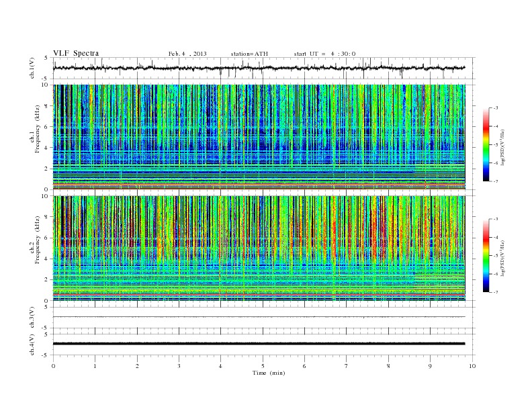This screenshot has width=532, height=411.
Task: Click the ch.1 spectrogram panel
Action: click(x=259, y=137)
